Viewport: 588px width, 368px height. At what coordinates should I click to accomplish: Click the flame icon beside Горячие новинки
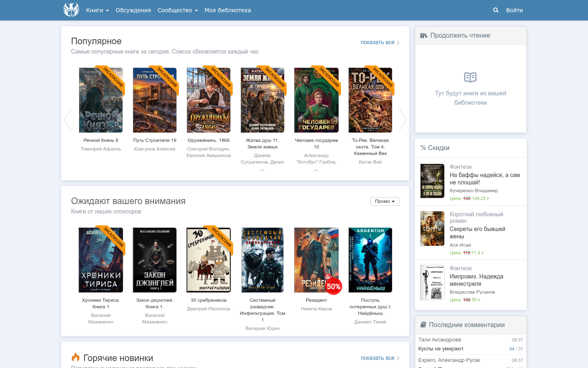tap(76, 357)
